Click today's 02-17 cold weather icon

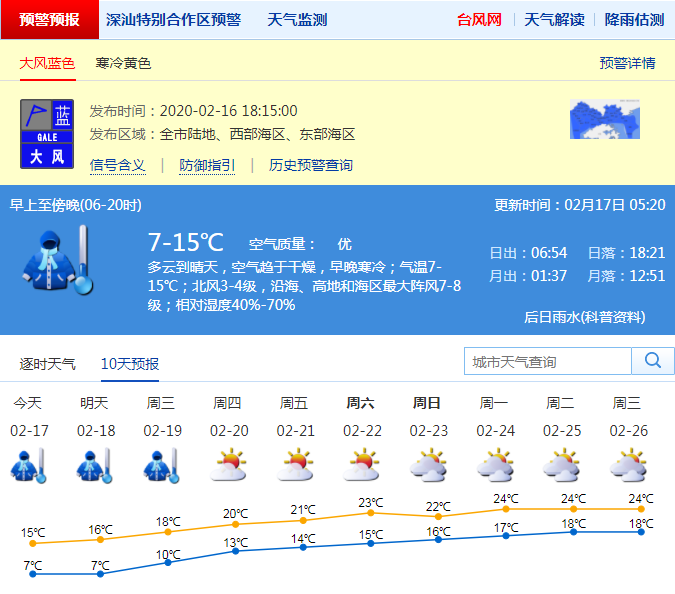click(28, 466)
